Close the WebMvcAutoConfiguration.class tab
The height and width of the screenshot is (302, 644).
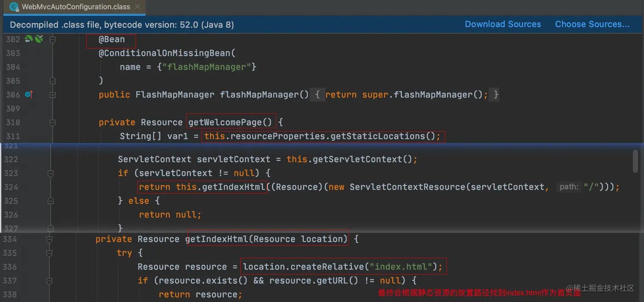[x=138, y=7]
